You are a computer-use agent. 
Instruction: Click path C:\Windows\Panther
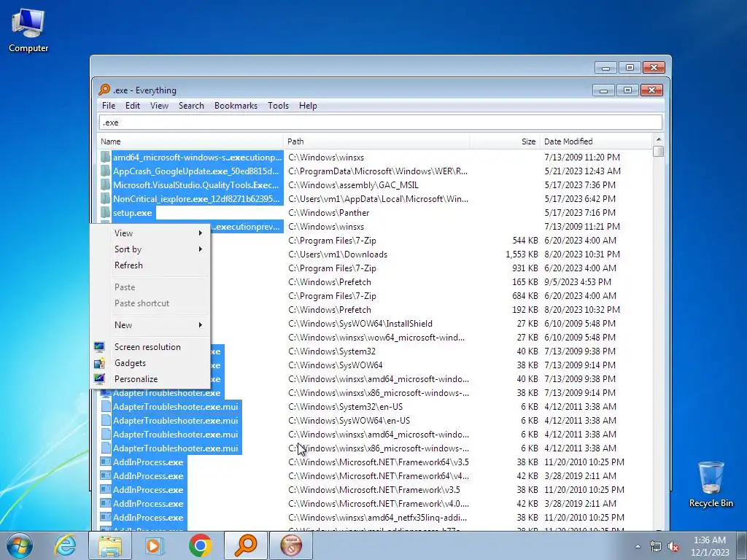(329, 212)
